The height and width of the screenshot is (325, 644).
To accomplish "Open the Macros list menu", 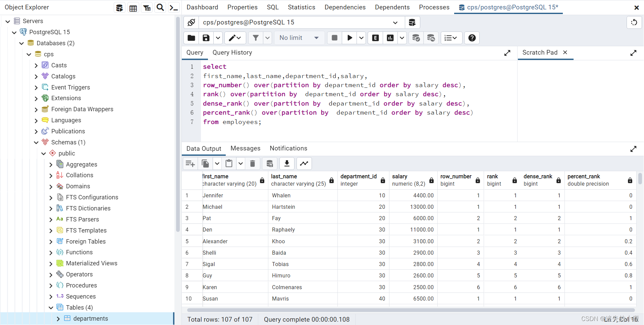I will point(451,38).
